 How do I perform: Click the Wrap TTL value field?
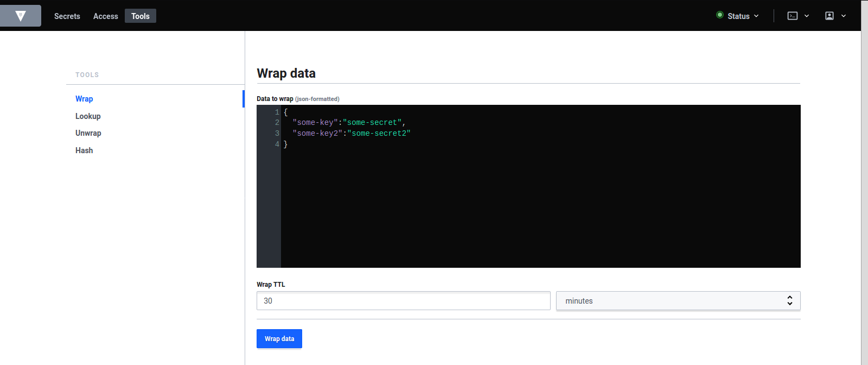tap(403, 301)
